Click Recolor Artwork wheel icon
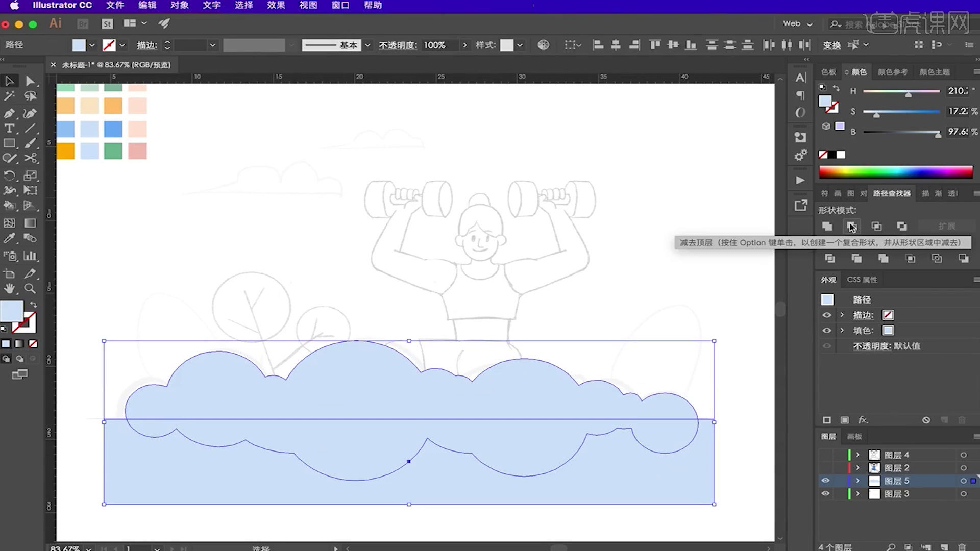 pyautogui.click(x=543, y=45)
